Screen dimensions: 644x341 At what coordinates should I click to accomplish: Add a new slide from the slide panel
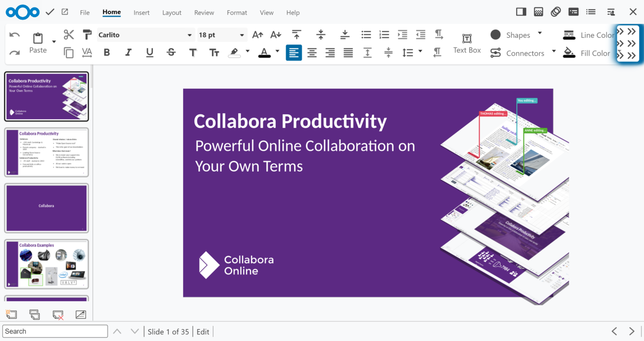coord(11,315)
